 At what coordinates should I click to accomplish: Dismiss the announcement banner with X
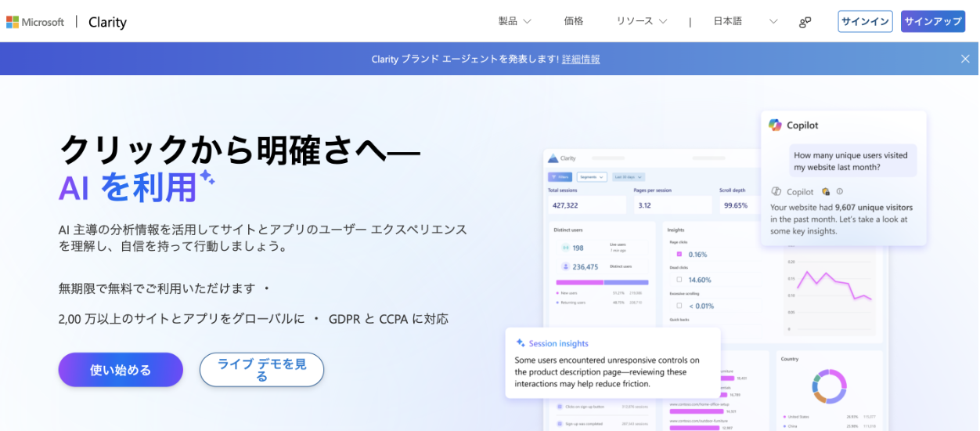pos(965,59)
